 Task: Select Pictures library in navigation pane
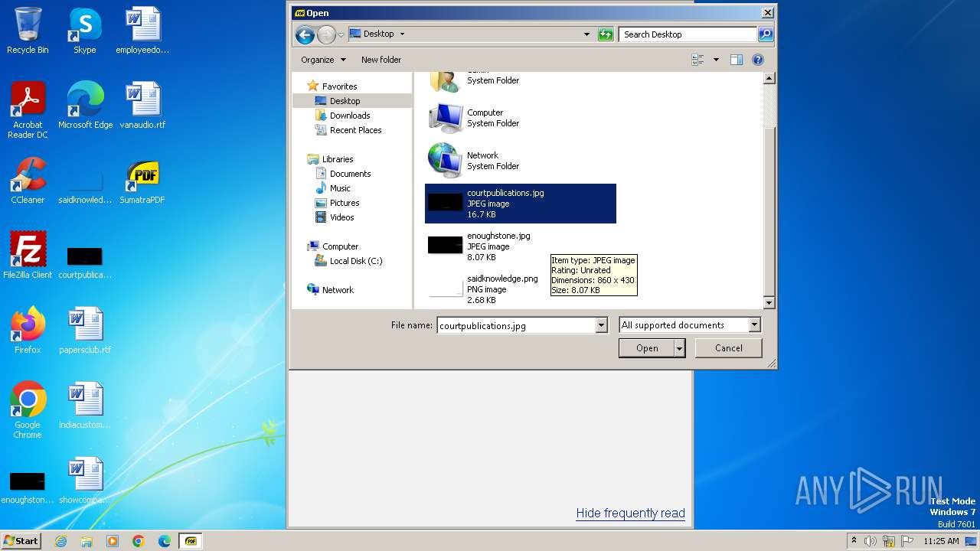(x=338, y=203)
